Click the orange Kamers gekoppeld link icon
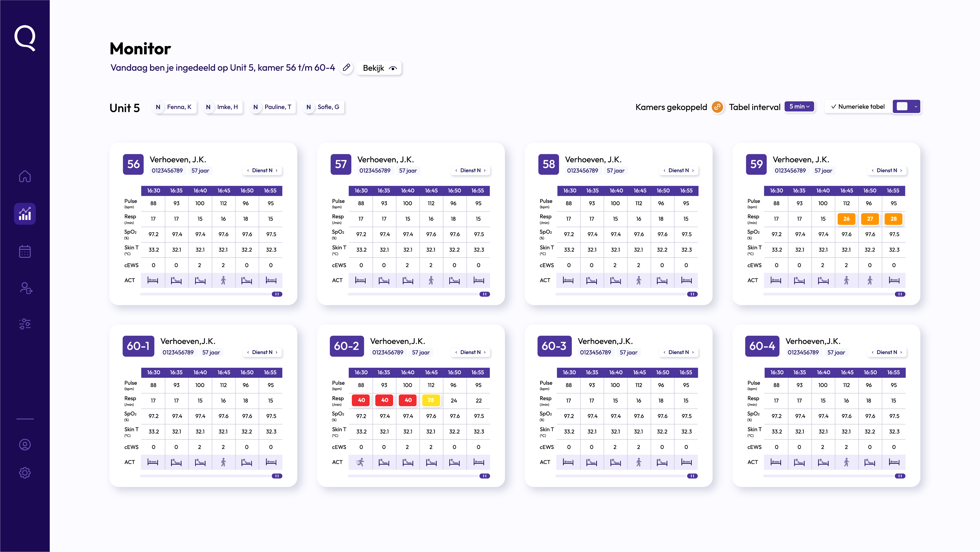Viewport: 980px width, 552px height. 717,107
